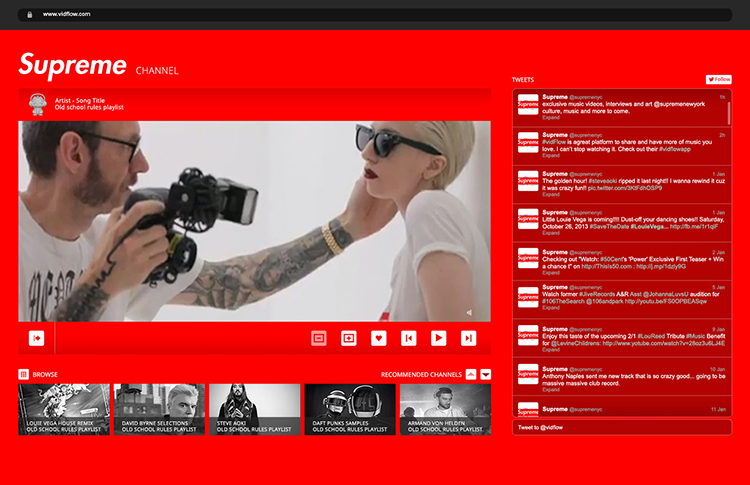750x485 pixels.
Task: Open the Armand Von Helden playlist thumbnail
Action: click(445, 409)
